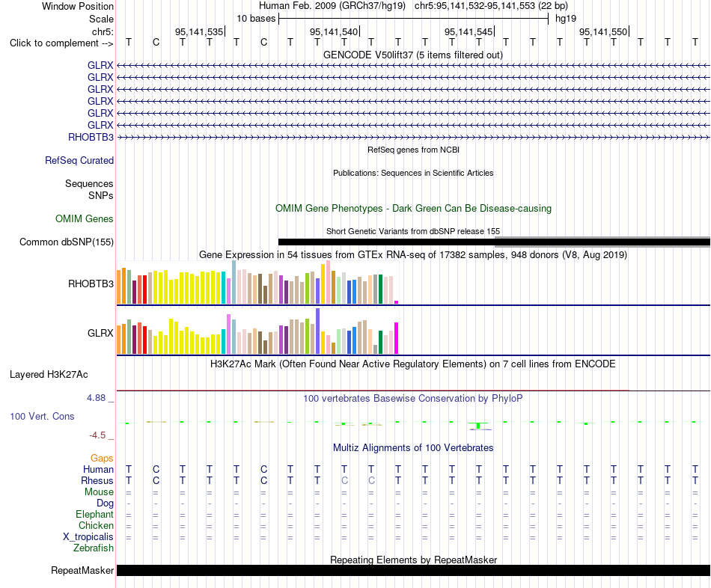
Task: Click the Mouse alignment row label
Action: (100, 492)
